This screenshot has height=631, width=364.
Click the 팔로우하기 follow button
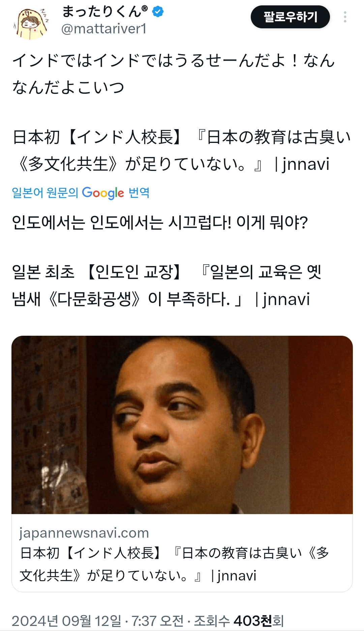click(290, 17)
